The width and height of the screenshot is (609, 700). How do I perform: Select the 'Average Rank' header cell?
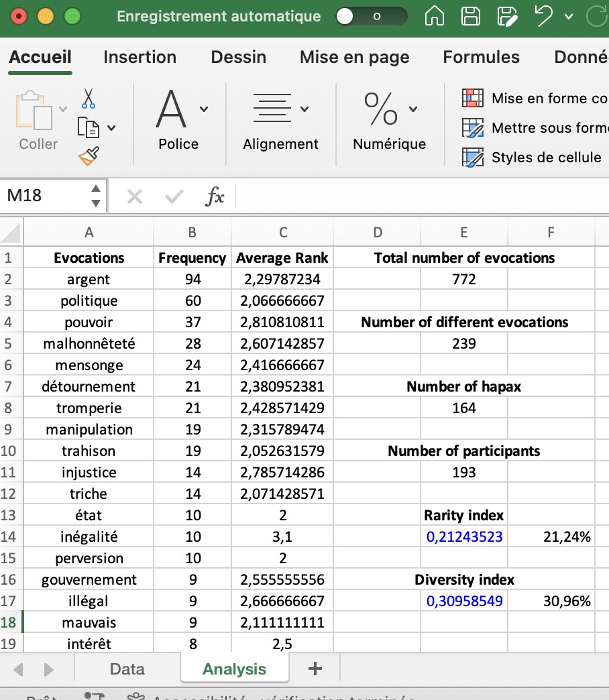point(282,257)
